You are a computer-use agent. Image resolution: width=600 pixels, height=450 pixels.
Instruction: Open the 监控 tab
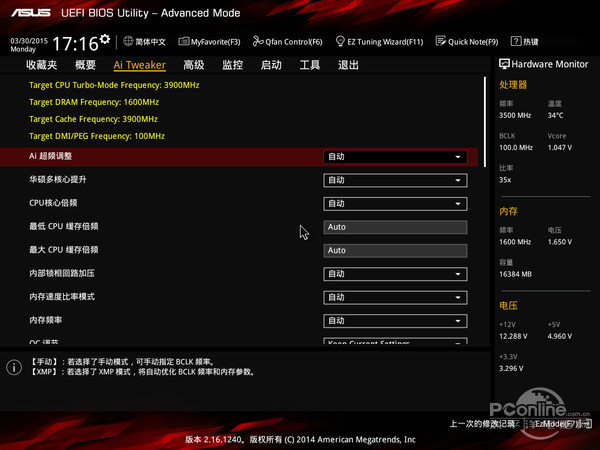pyautogui.click(x=232, y=65)
